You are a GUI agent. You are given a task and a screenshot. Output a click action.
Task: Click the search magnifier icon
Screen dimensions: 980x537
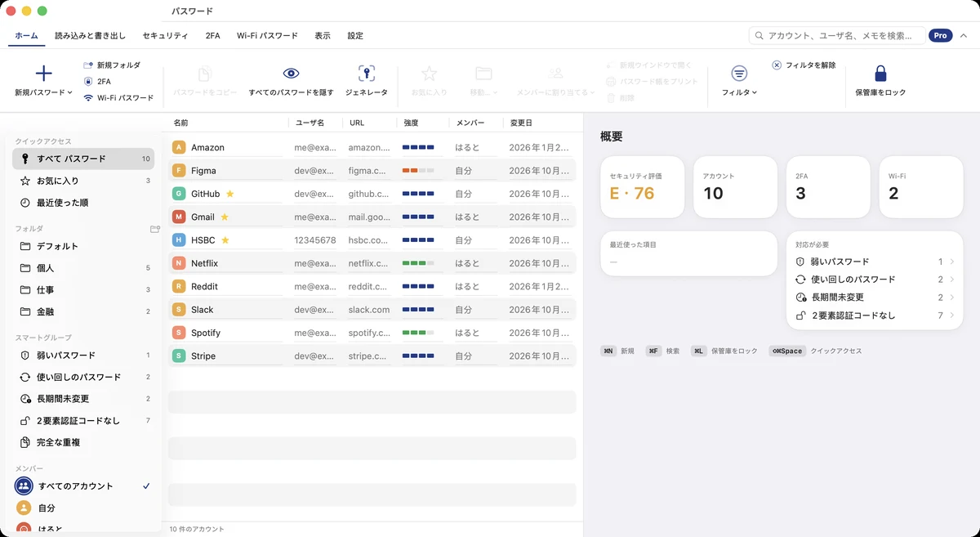759,36
